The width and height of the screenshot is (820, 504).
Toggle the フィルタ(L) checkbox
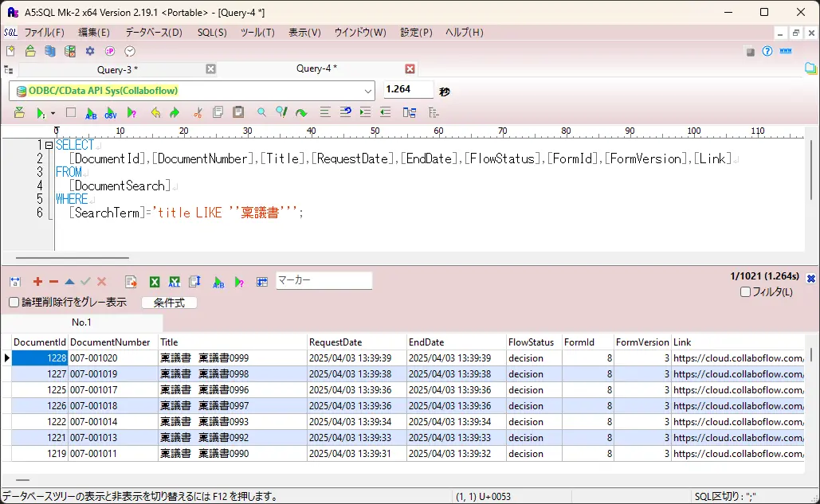(745, 292)
